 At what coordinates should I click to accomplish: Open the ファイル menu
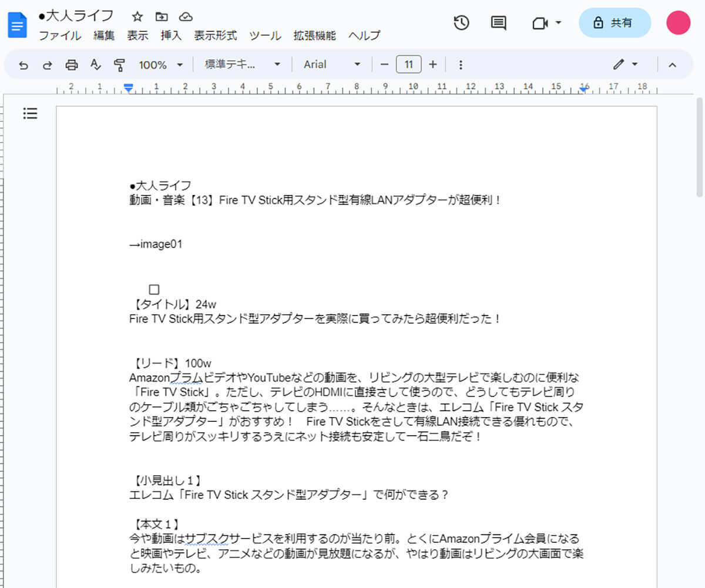(60, 35)
